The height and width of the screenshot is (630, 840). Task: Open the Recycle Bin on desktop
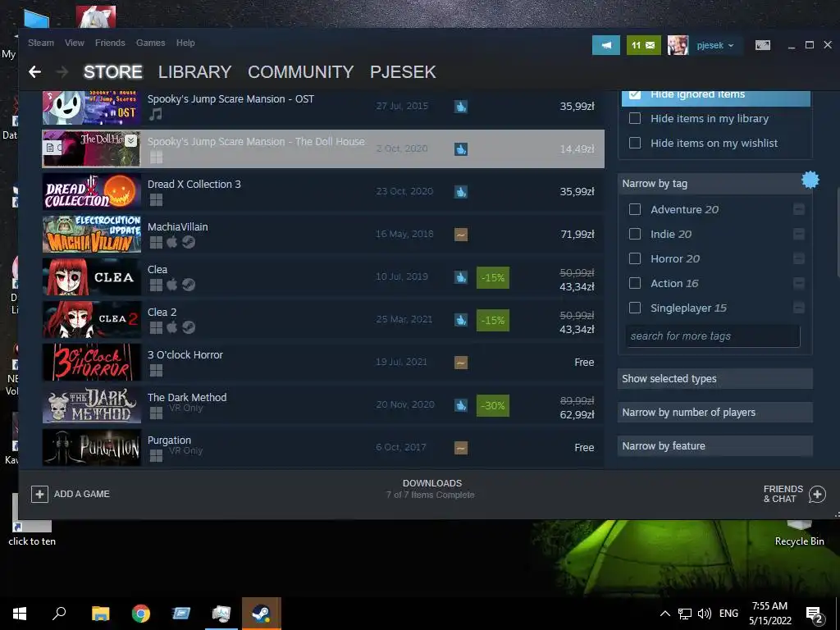[x=799, y=532]
